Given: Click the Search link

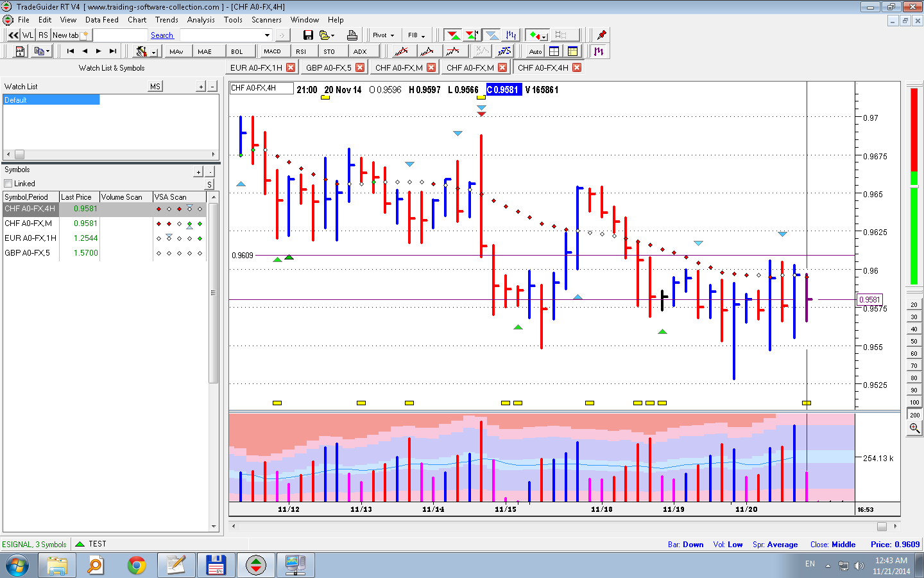Looking at the screenshot, I should pos(162,35).
